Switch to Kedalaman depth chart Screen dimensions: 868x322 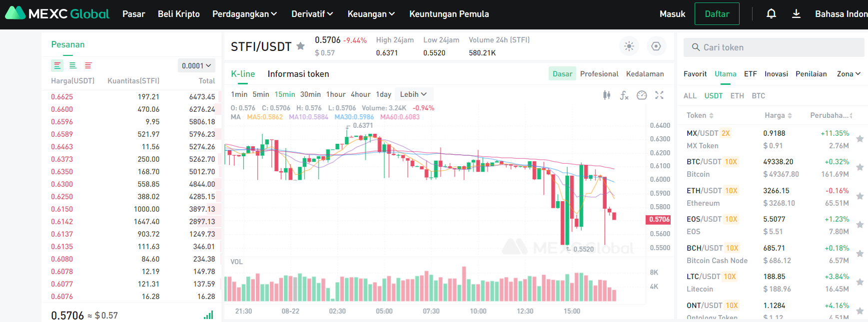point(645,74)
